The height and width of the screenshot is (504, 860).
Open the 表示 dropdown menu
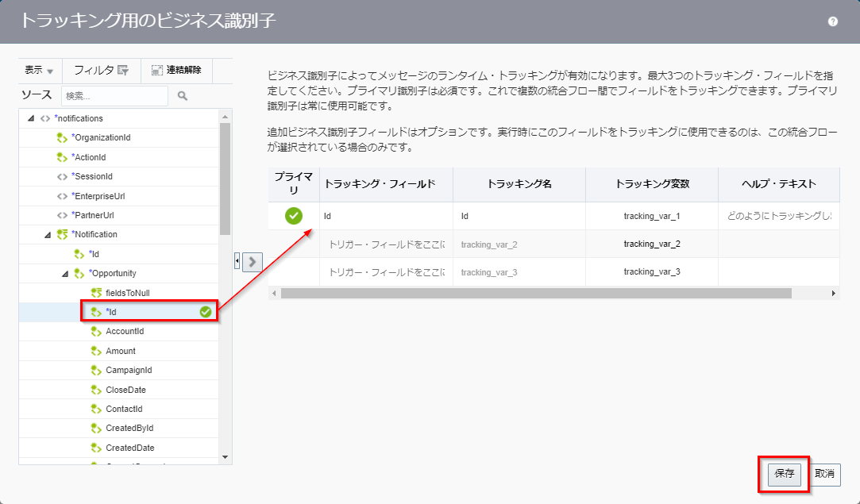point(39,71)
